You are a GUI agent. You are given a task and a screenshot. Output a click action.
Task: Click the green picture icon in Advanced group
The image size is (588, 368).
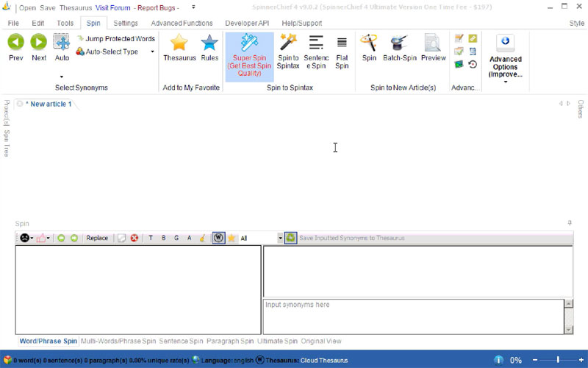tap(459, 64)
